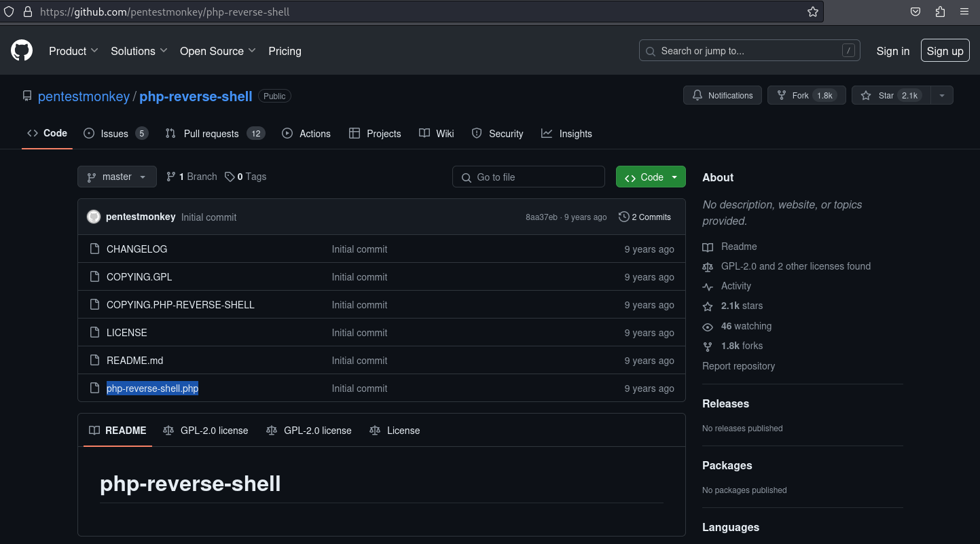
Task: Open the browser extensions puzzle icon
Action: pos(940,12)
